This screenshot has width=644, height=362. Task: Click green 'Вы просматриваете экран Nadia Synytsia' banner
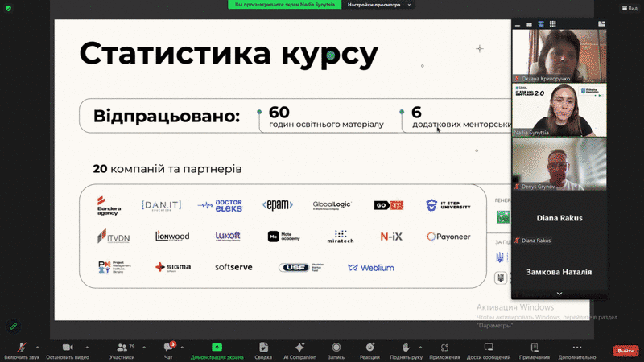pos(285,5)
